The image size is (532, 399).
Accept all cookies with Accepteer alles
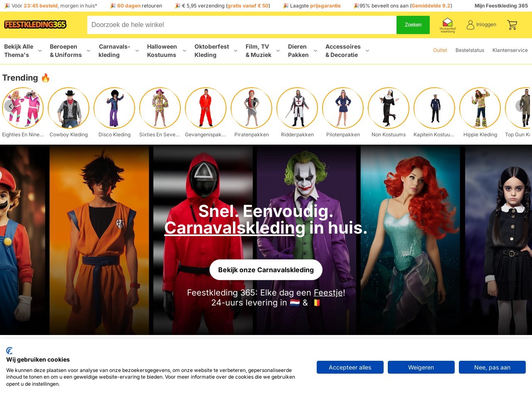coord(350,367)
